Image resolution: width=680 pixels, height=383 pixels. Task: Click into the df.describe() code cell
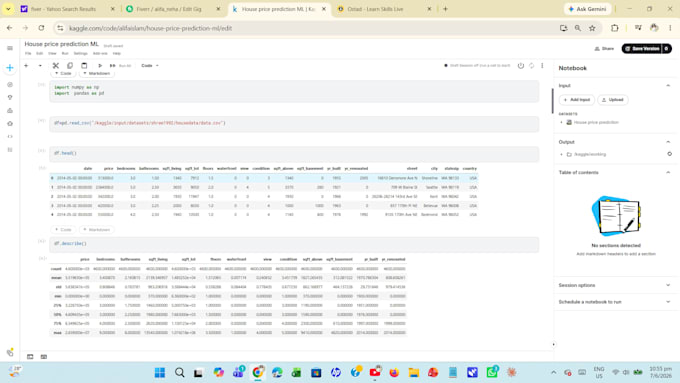point(294,244)
